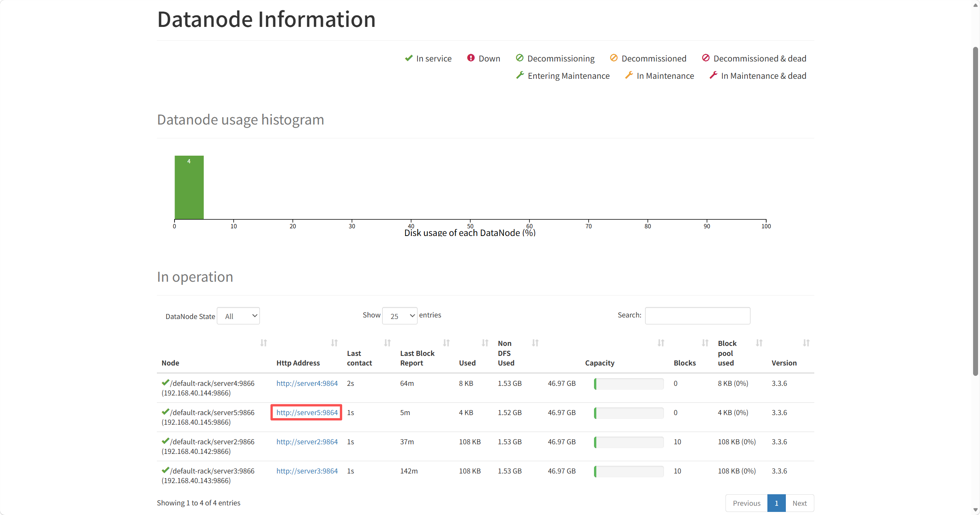Sort by Version column icon

coord(806,343)
